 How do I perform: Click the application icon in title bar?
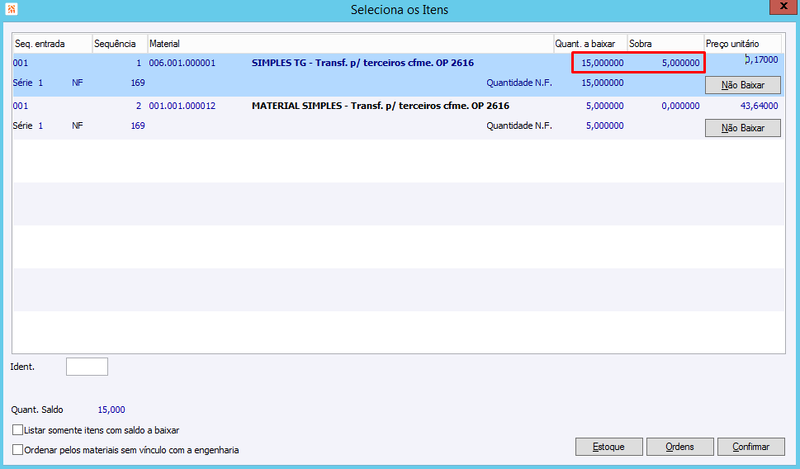[11, 9]
